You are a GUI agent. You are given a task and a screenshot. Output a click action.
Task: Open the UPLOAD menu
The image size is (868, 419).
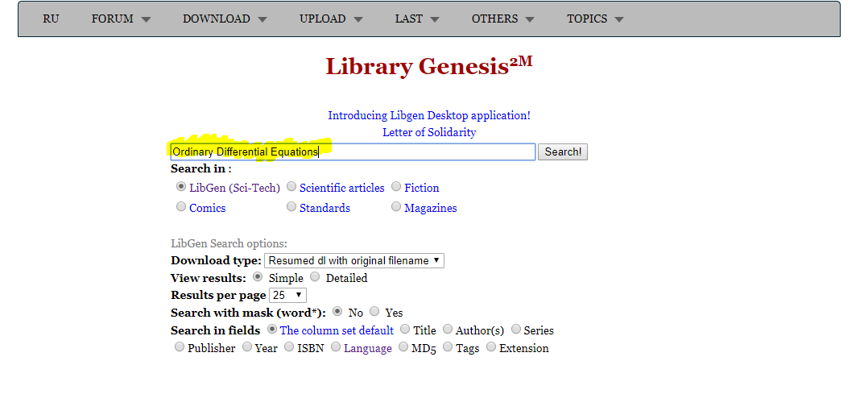(331, 19)
